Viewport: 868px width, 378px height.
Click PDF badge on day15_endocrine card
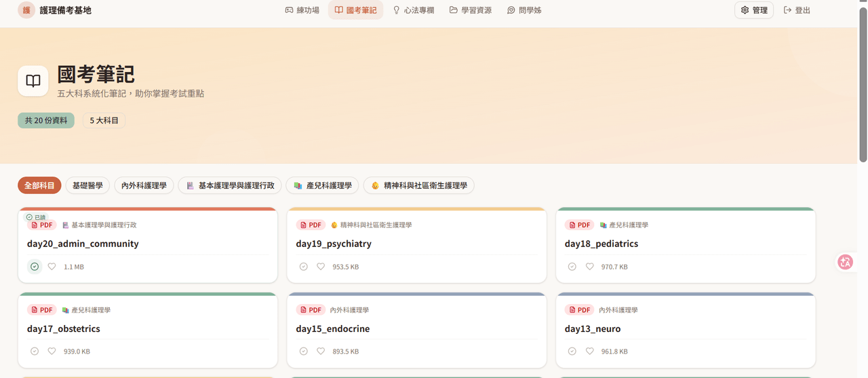[311, 310]
